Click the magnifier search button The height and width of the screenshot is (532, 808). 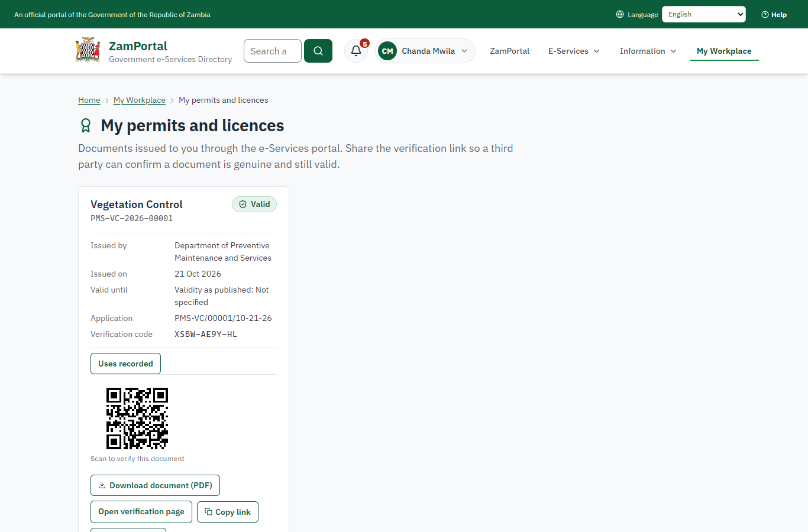(318, 51)
